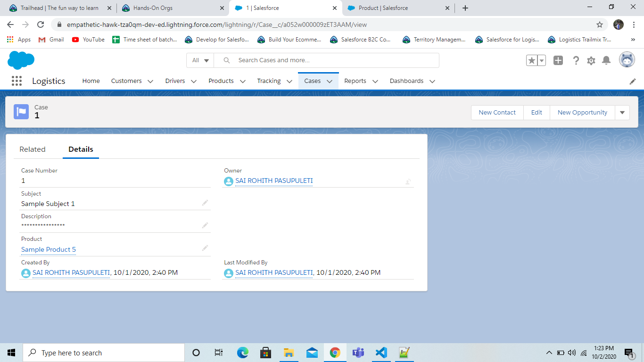Open Visual Studio Code from taskbar
Image resolution: width=644 pixels, height=362 pixels.
click(381, 353)
